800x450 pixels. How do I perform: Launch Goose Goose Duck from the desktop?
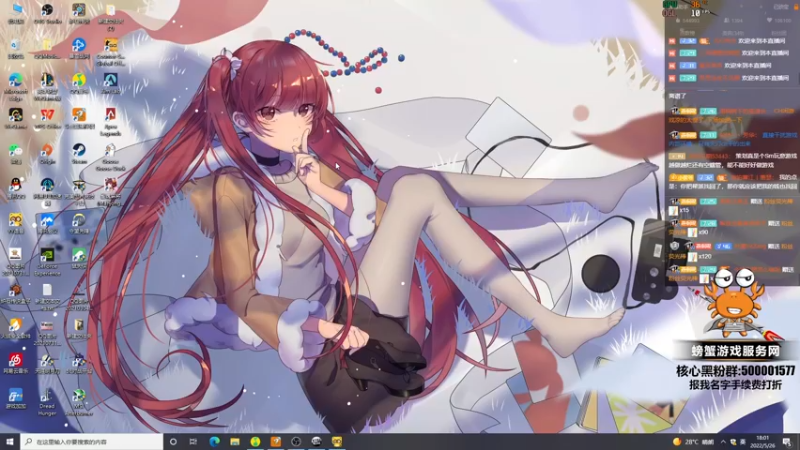click(110, 156)
